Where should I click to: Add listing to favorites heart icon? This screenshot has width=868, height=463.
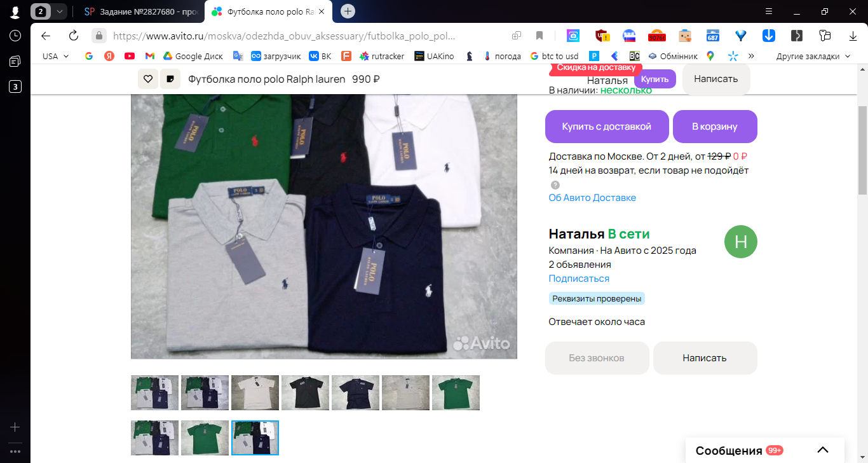click(x=148, y=79)
